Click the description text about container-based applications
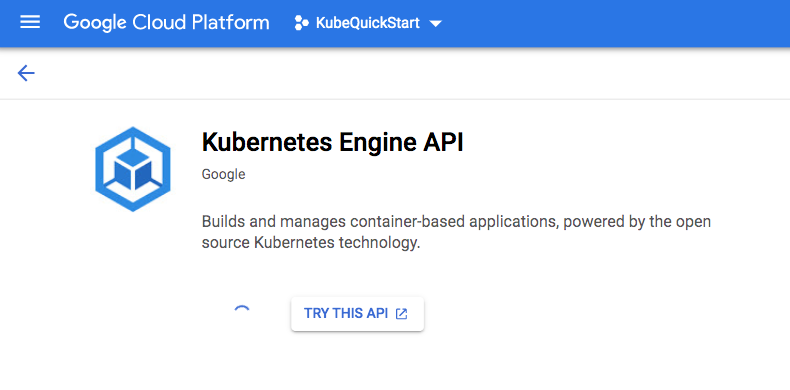790x390 pixels. tap(456, 232)
